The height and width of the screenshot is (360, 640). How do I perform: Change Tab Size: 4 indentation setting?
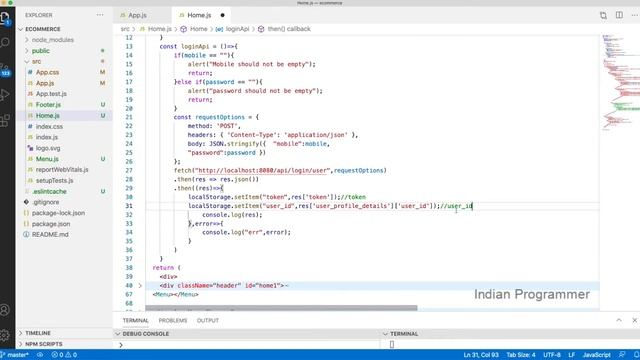(521, 355)
